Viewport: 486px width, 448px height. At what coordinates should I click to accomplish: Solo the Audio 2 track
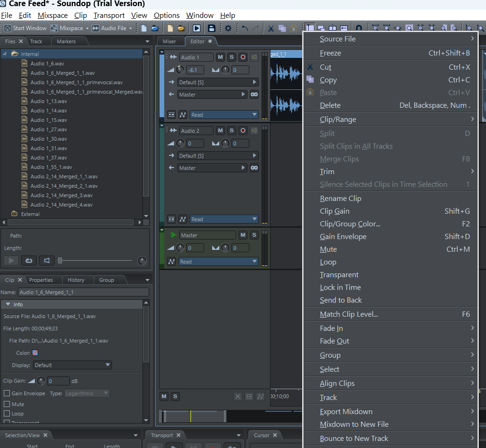(231, 131)
